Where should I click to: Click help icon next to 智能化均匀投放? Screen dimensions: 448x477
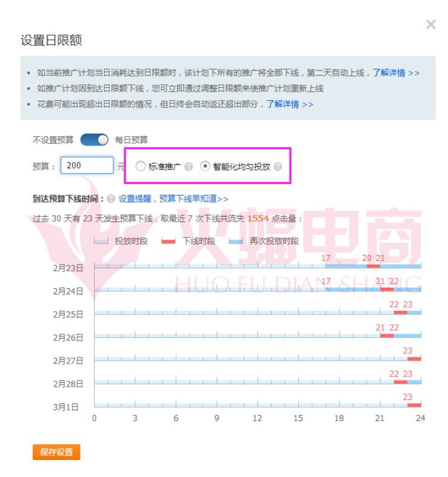coord(278,167)
